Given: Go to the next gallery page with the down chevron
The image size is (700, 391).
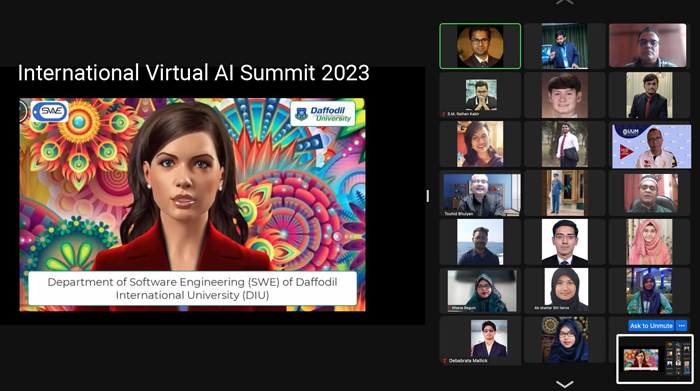Looking at the screenshot, I should 565,384.
